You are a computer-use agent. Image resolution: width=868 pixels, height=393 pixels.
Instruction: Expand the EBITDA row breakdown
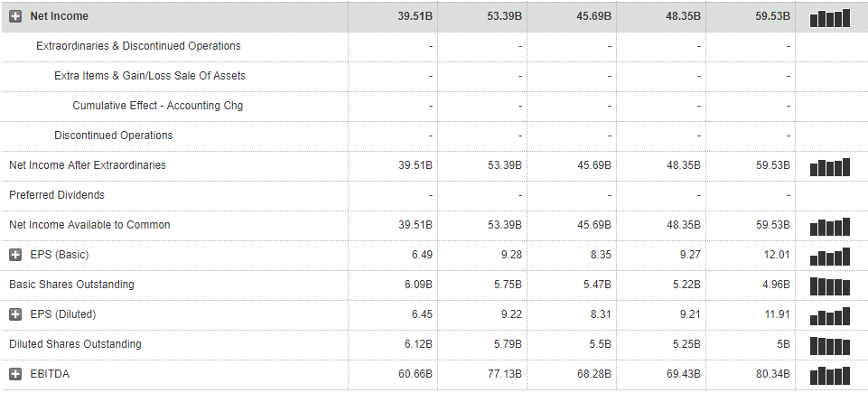point(15,374)
